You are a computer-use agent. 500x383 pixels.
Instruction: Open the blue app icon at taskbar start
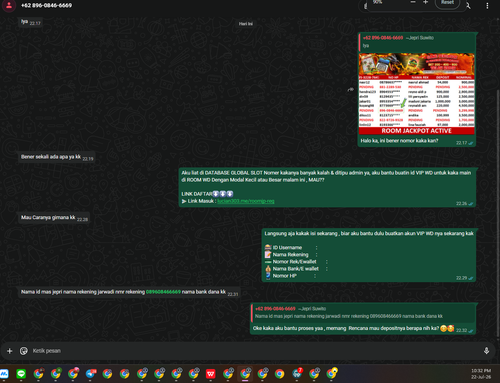tap(4, 374)
